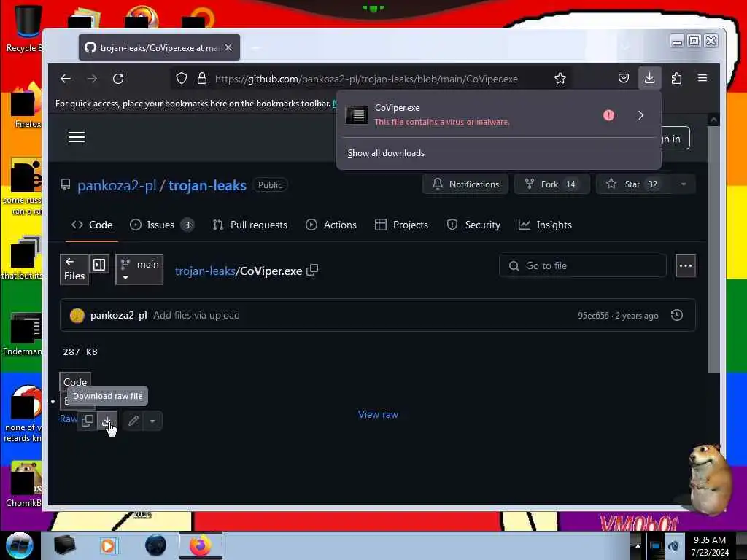The width and height of the screenshot is (747, 560).
Task: Copy raw file contents icon
Action: pos(88,421)
